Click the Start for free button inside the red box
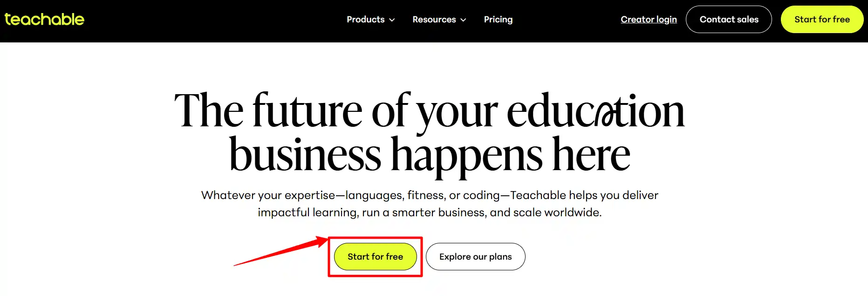This screenshot has width=868, height=296. point(376,256)
